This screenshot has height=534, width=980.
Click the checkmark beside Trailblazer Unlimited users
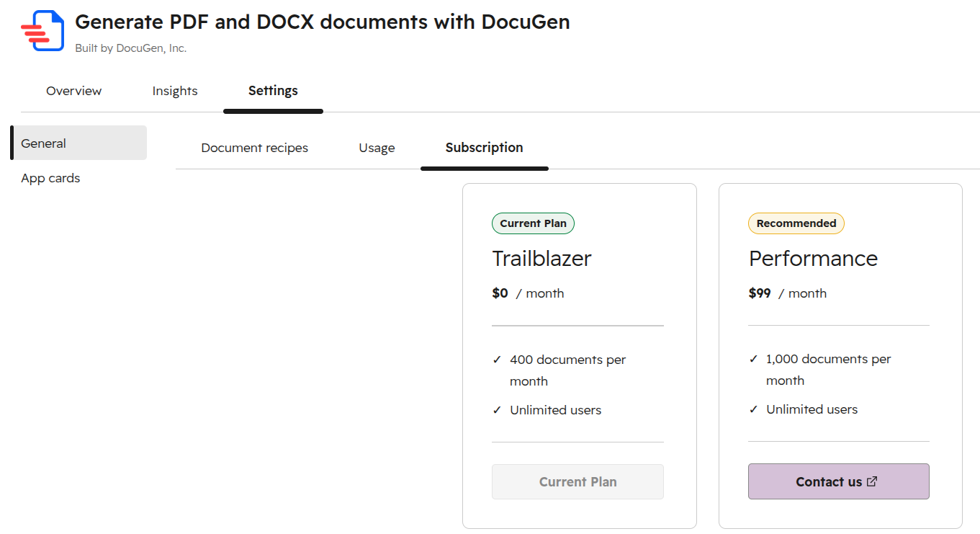click(x=497, y=410)
